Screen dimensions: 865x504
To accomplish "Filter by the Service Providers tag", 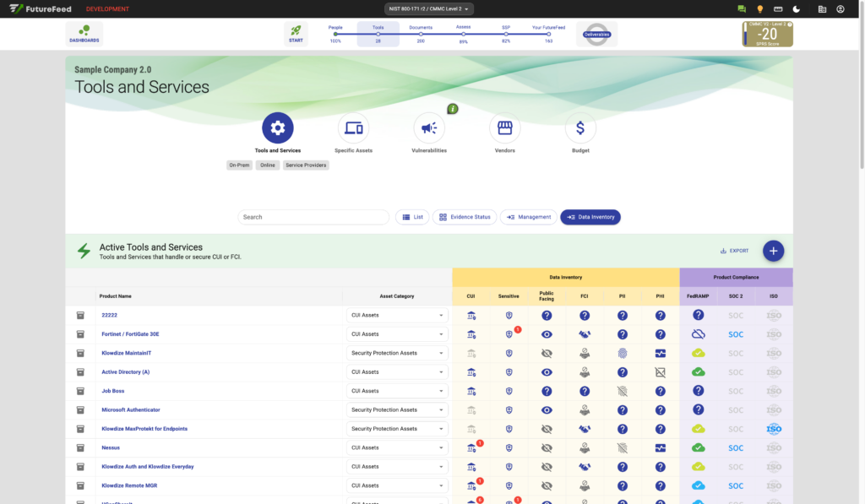I will point(306,165).
